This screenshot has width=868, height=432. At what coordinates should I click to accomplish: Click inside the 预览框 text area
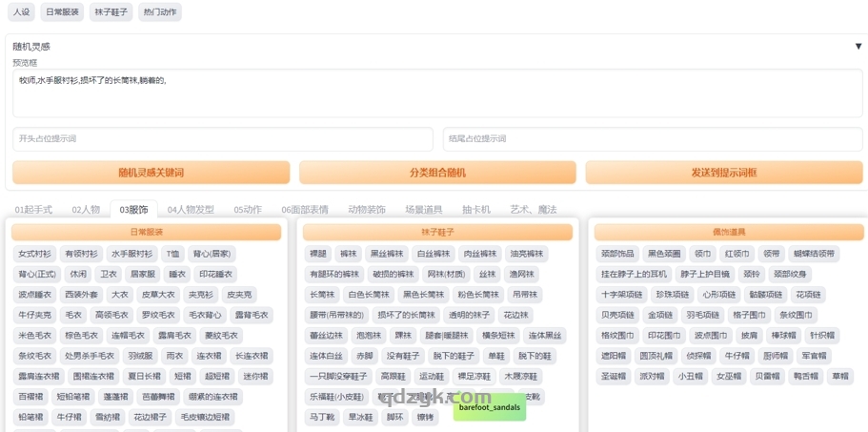click(x=436, y=93)
